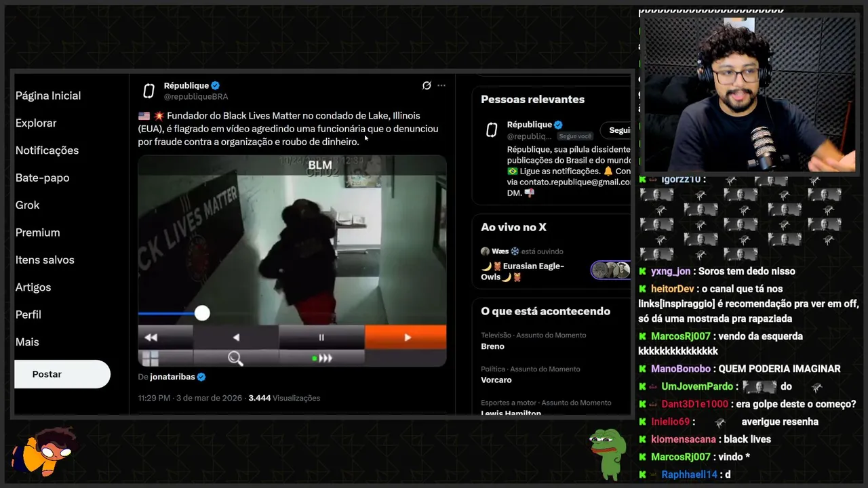
Task: Click the verified badge next to the post author République
Action: tap(215, 85)
